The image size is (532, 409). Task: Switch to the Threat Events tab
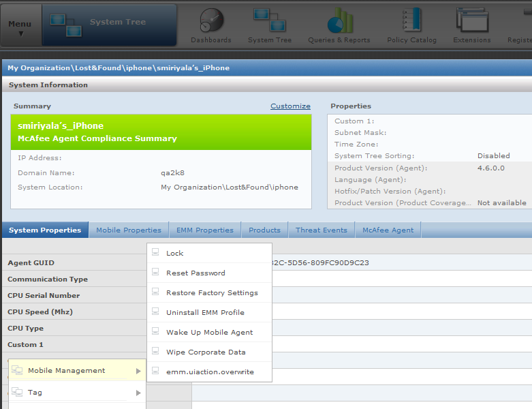click(x=322, y=230)
